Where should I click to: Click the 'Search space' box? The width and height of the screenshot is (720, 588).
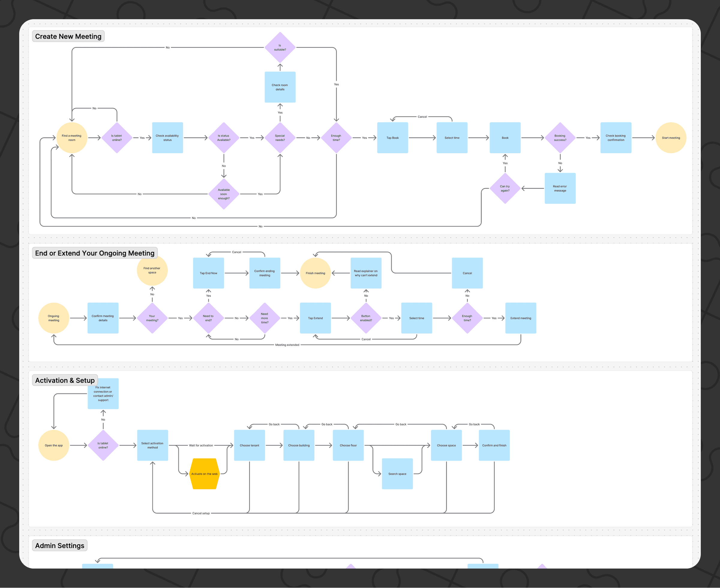[397, 474]
